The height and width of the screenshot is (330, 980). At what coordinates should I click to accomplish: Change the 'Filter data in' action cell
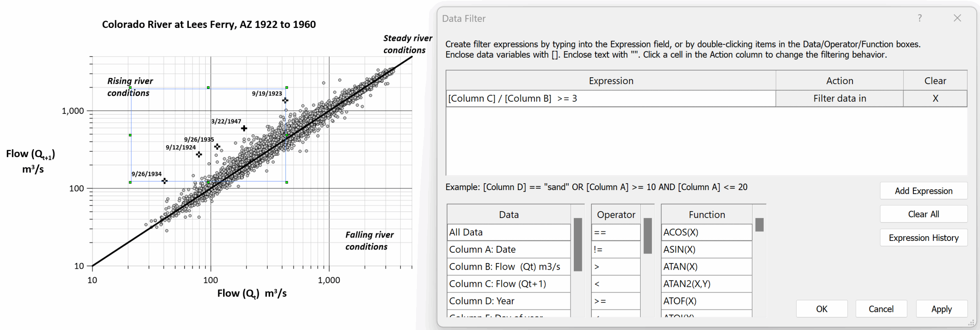pyautogui.click(x=839, y=98)
